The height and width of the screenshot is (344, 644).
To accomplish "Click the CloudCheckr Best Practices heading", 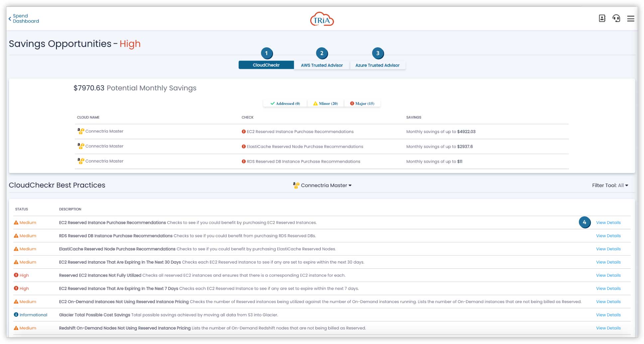I will click(x=57, y=185).
